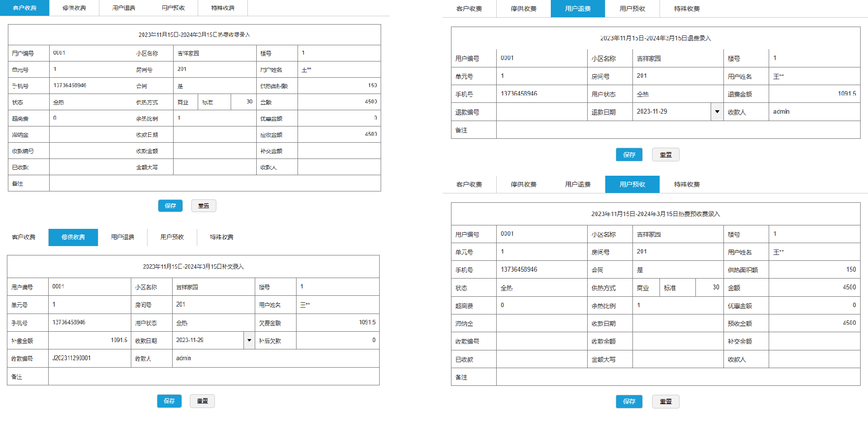Click 手机号 field in 热费预收费录入 form
868x440 pixels.
tap(541, 270)
